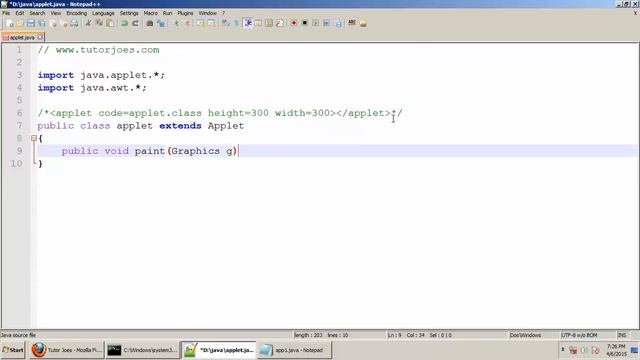Click the last toolbar icon after ABC
This screenshot has height=360, width=640.
click(x=363, y=23)
